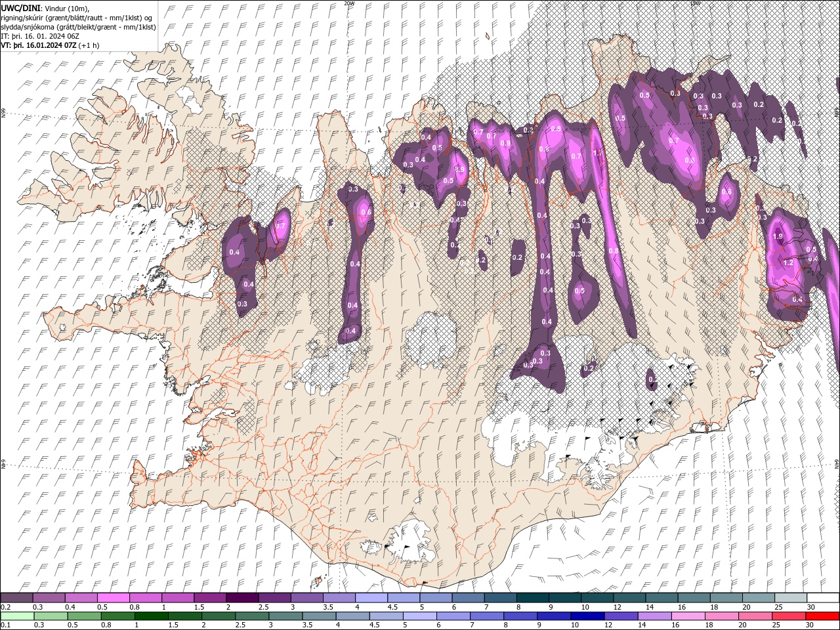Click upper-row swatch between 1 and 1.5
The image size is (840, 630).
pyautogui.click(x=177, y=598)
